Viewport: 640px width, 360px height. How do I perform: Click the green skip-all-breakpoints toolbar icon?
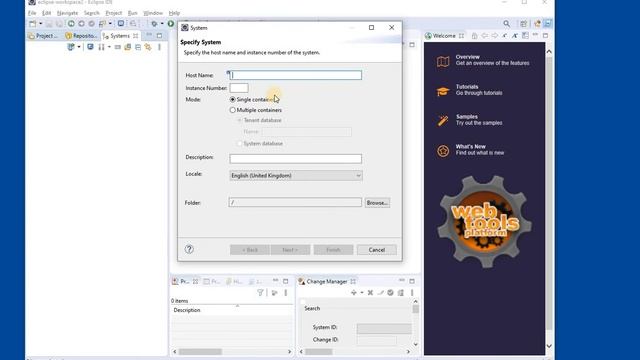click(71, 24)
